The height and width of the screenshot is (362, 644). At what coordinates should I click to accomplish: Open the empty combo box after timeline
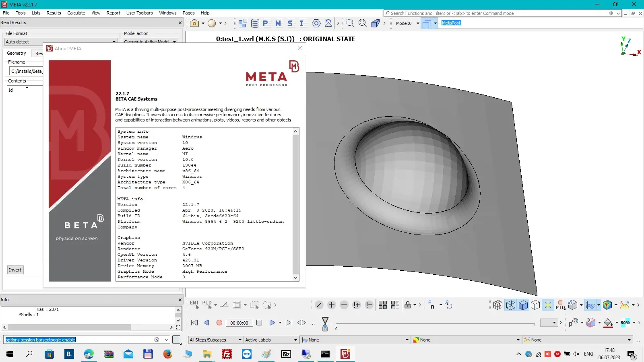tap(549, 323)
